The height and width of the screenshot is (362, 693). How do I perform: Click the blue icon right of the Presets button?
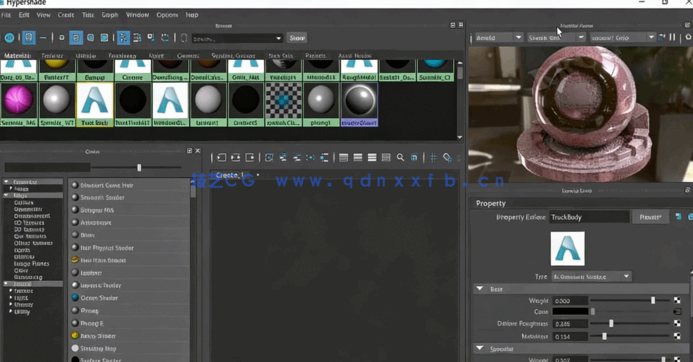pos(678,217)
